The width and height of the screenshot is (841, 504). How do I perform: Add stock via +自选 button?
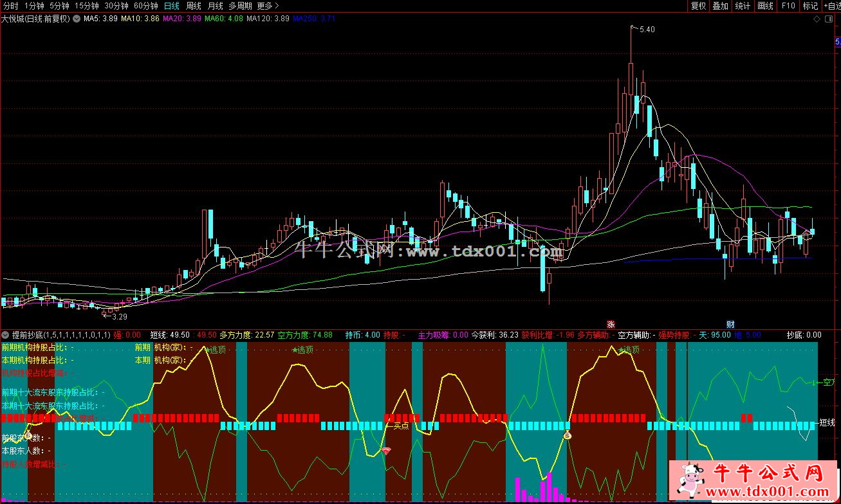click(831, 6)
